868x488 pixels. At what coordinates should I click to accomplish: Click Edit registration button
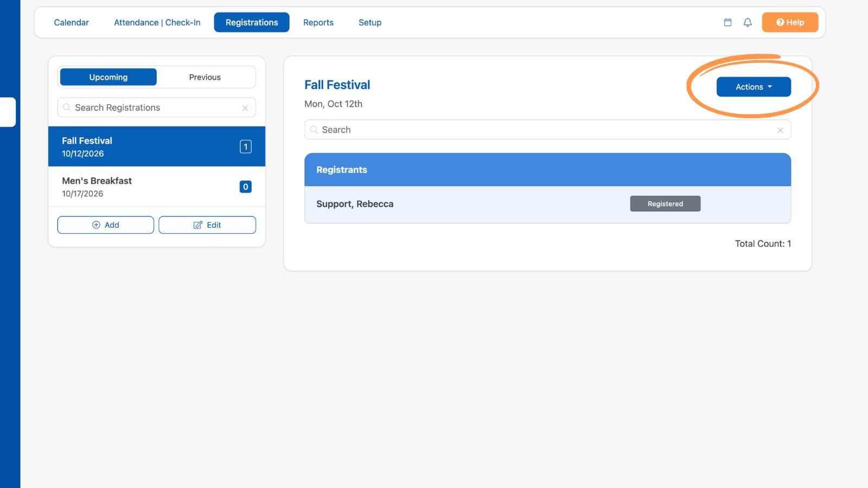point(207,225)
